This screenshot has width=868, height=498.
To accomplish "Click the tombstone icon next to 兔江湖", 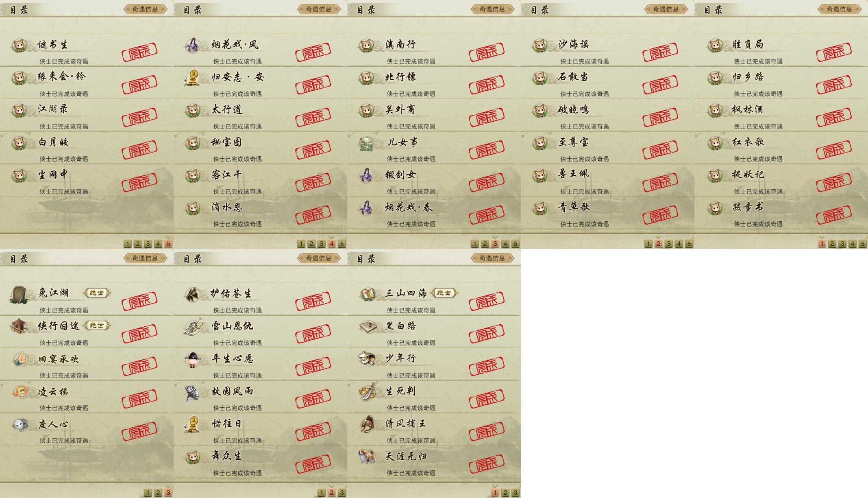I will pos(19,294).
